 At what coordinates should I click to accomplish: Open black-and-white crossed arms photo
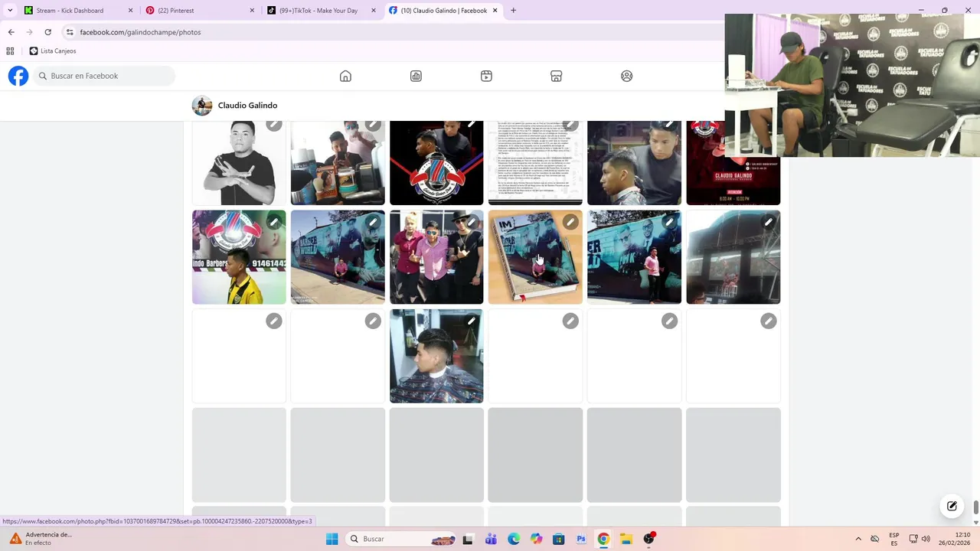pos(239,163)
